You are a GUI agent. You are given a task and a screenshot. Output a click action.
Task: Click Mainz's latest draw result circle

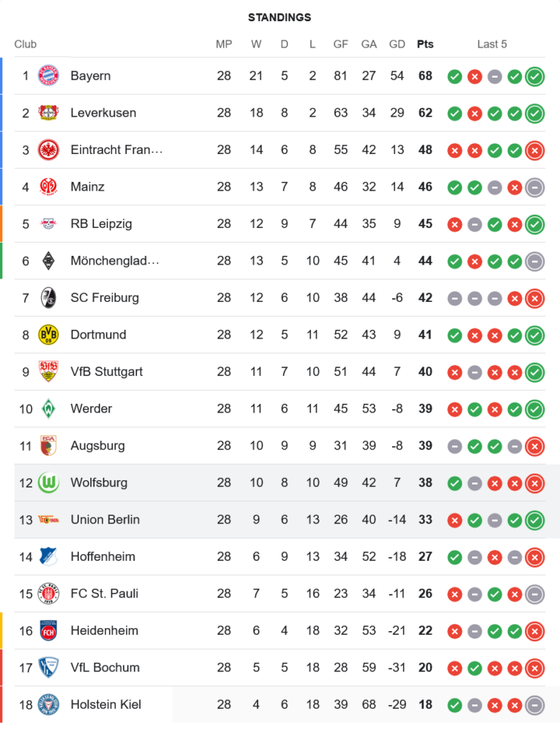tap(535, 187)
